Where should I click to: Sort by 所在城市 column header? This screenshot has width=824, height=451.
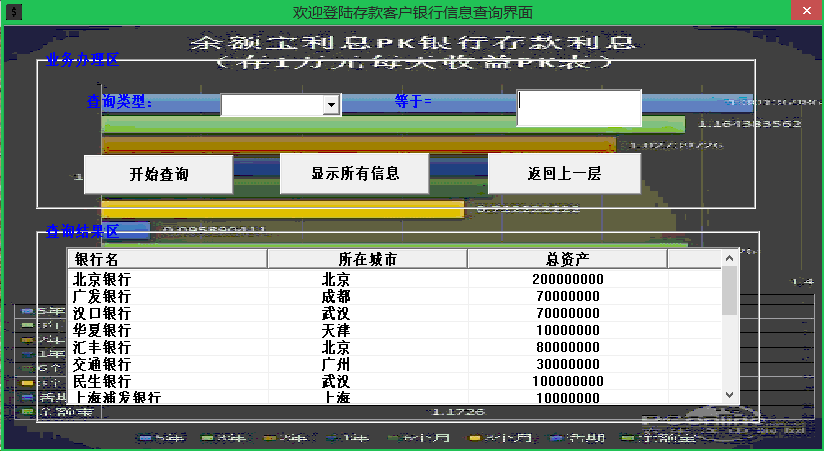pyautogui.click(x=367, y=259)
